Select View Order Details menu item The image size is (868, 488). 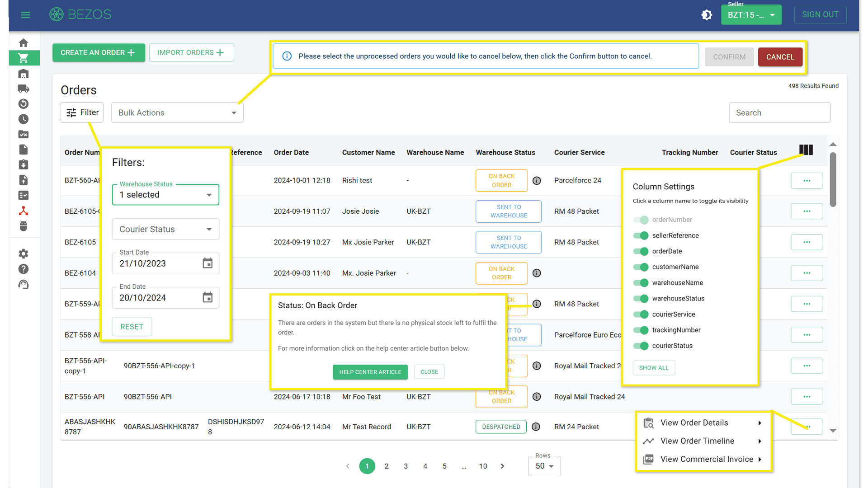tap(703, 423)
